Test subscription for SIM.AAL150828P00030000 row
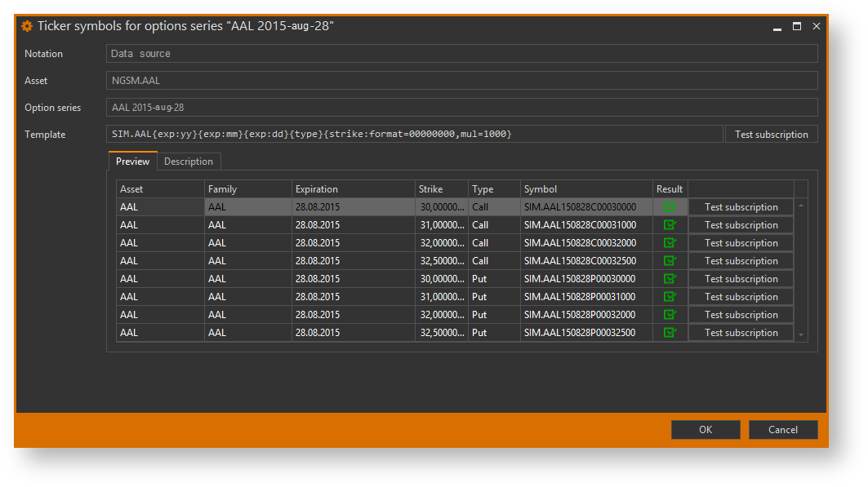The image size is (868, 487). pyautogui.click(x=741, y=279)
